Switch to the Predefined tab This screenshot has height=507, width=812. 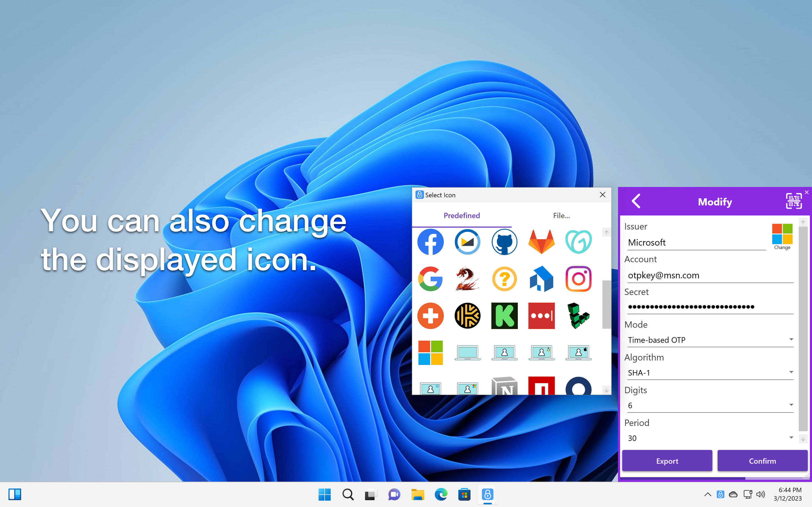click(462, 216)
